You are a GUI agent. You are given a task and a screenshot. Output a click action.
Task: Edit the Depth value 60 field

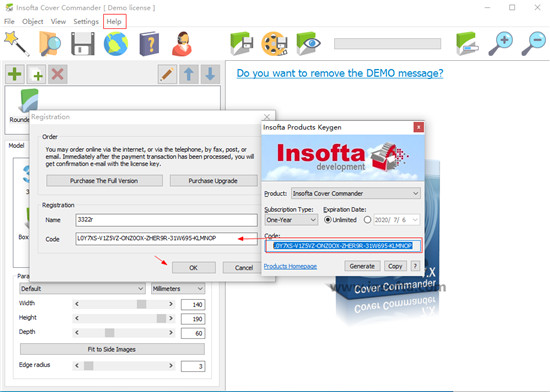pos(193,333)
